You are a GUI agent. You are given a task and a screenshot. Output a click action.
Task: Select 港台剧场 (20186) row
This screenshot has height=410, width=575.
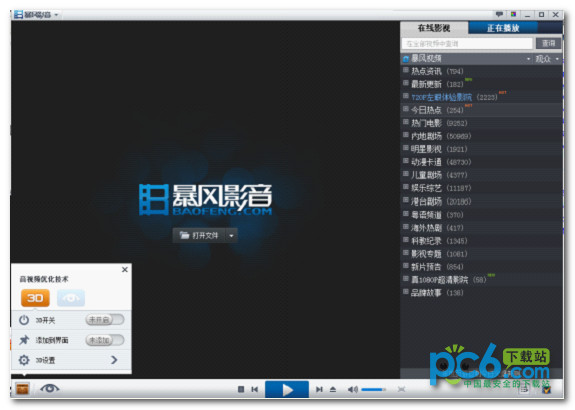coord(481,201)
